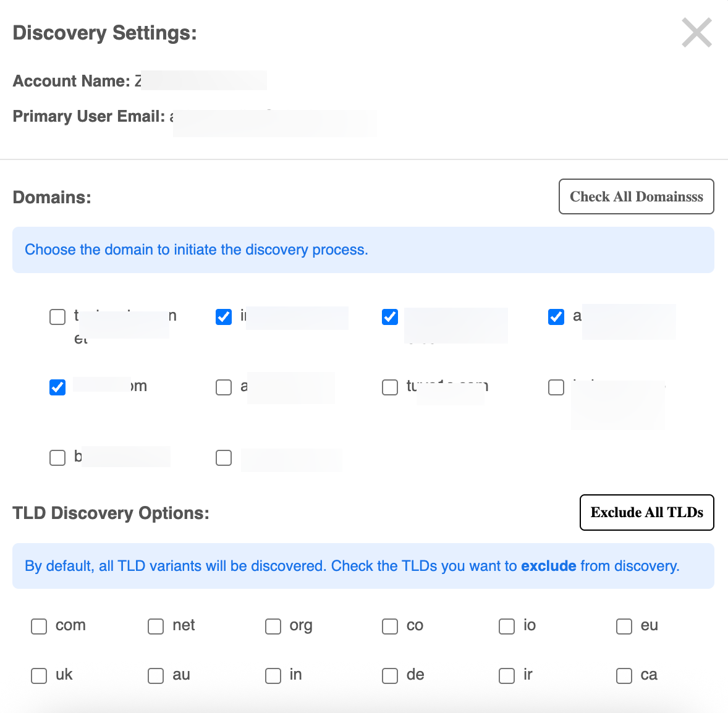Check the in TLD checkbox
Image resolution: width=728 pixels, height=713 pixels.
pyautogui.click(x=273, y=676)
